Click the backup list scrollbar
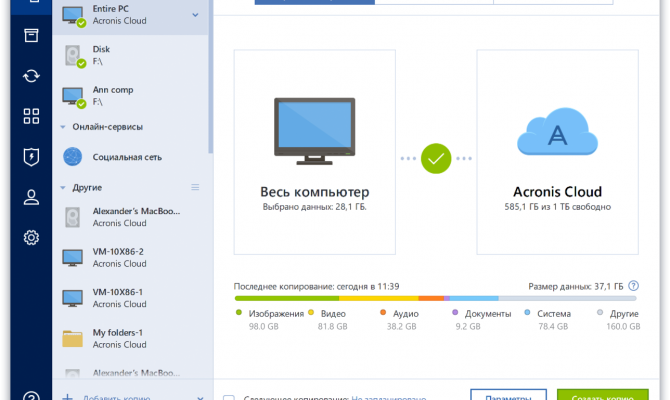Image resolution: width=670 pixels, height=400 pixels. (210, 77)
